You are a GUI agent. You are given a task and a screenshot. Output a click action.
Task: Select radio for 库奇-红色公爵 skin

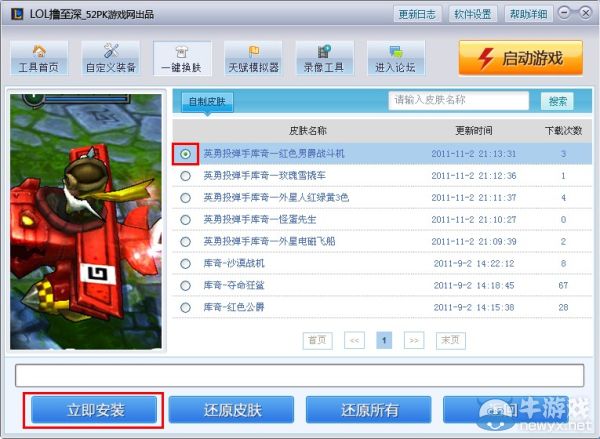186,307
